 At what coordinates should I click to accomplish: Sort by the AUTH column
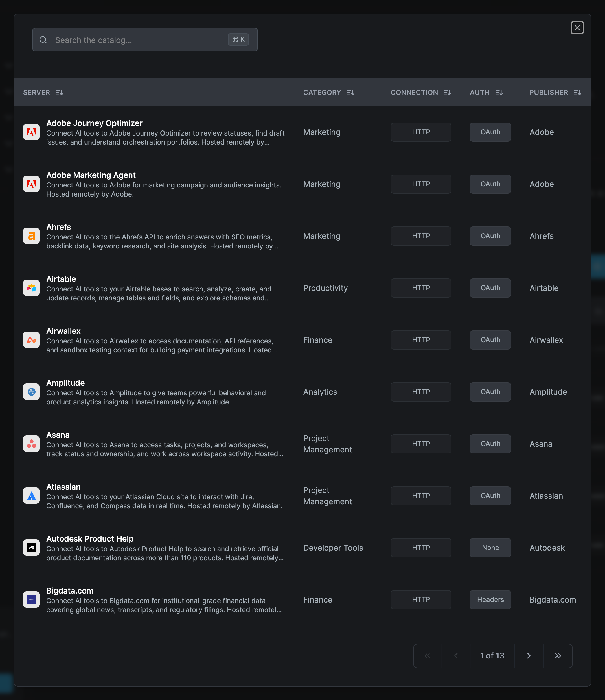coord(499,93)
